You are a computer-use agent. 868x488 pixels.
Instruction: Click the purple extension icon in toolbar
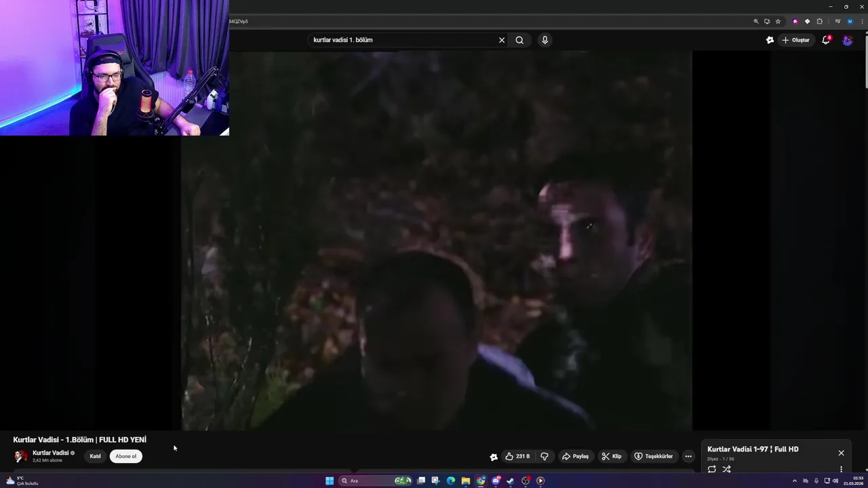tap(795, 22)
